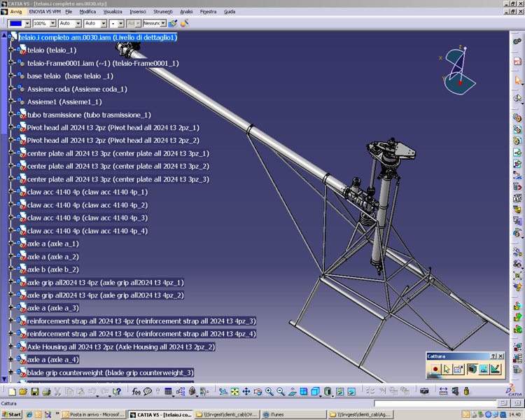Click the Print icon in bottom toolbar
Viewport: 525px width, 420px height.
46,392
